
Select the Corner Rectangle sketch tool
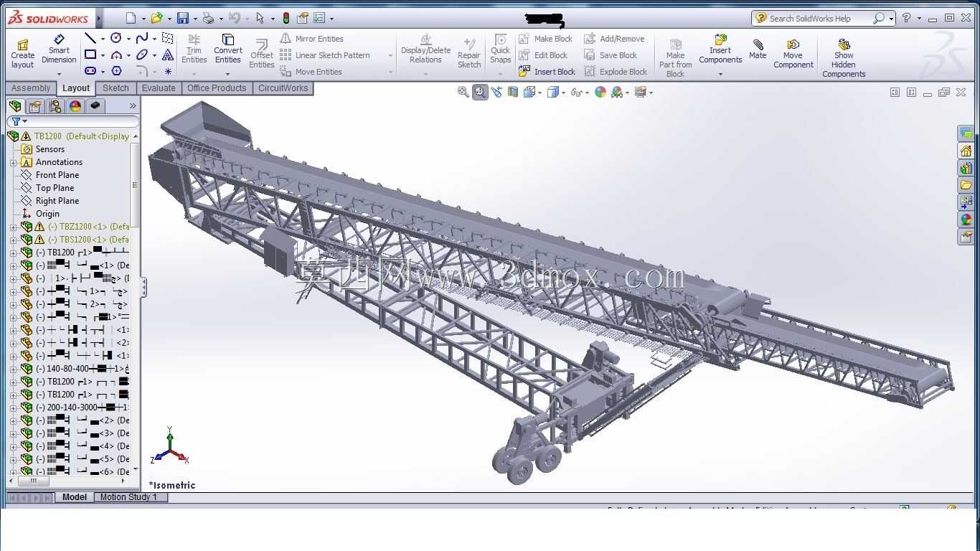click(90, 55)
